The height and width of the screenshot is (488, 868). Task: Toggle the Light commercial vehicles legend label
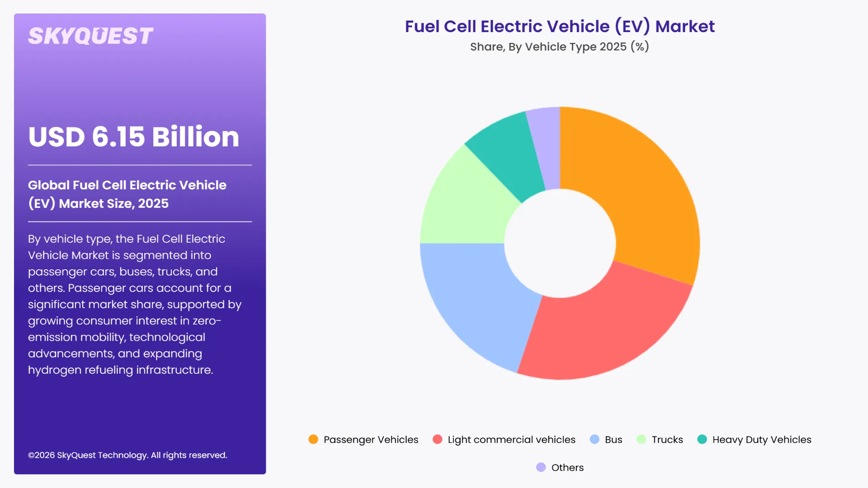(511, 440)
